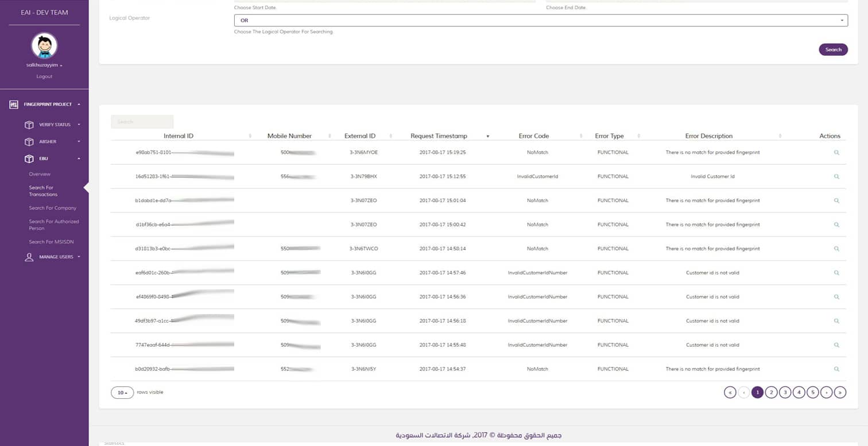
Task: Sort table by Request Timestamp column
Action: [439, 136]
